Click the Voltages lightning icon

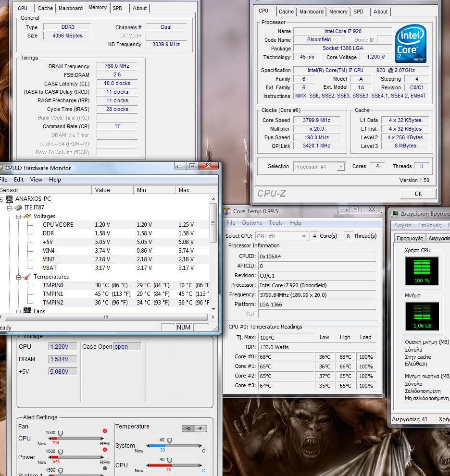(27, 216)
